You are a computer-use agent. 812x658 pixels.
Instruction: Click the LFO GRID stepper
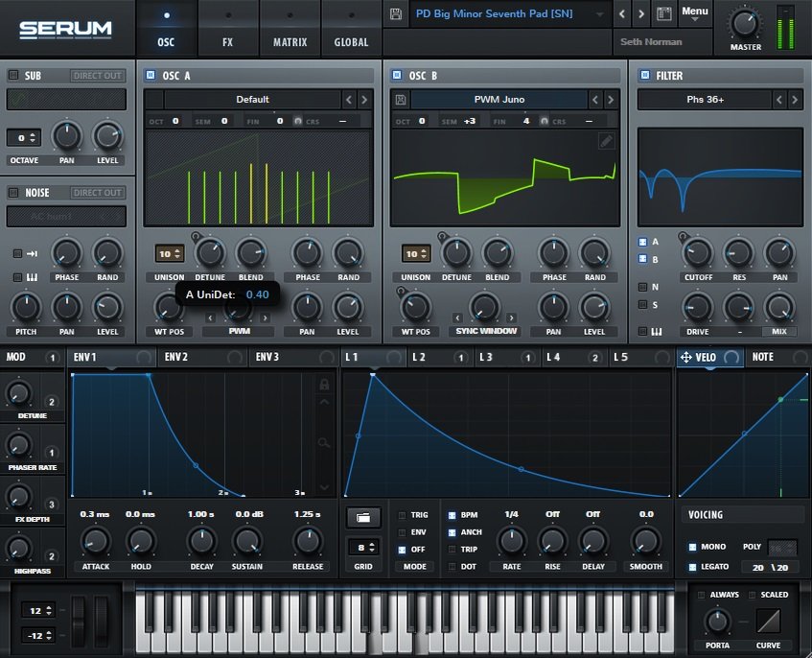click(x=363, y=547)
